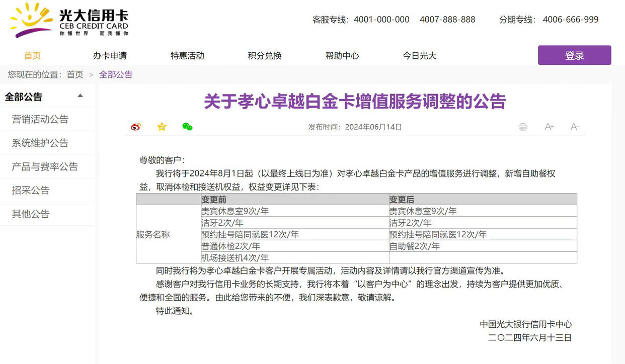This screenshot has width=625, height=364.
Task: Click the 特此通知 line
Action: tap(175, 311)
